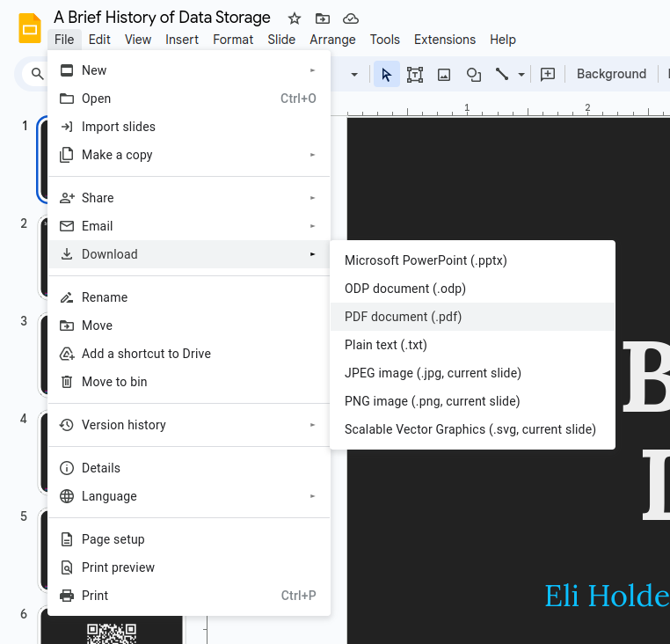670x644 pixels.
Task: Download as PDF document (.pdf)
Action: click(x=403, y=317)
